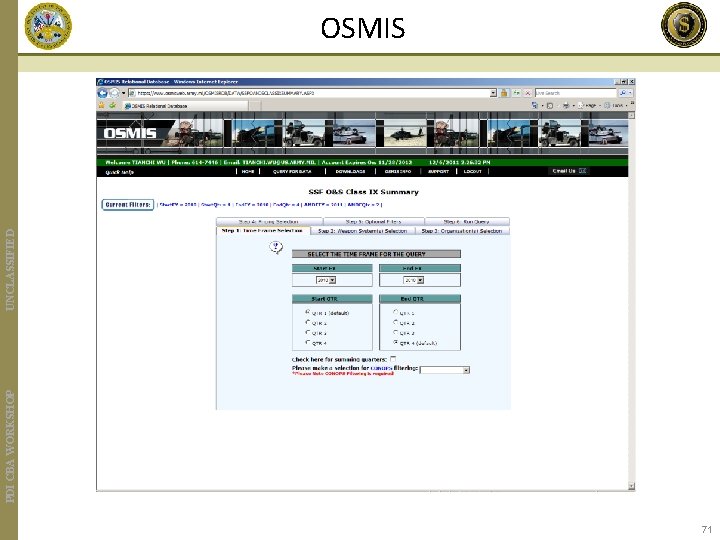Click the OSMIS logo in the banner

pos(130,133)
